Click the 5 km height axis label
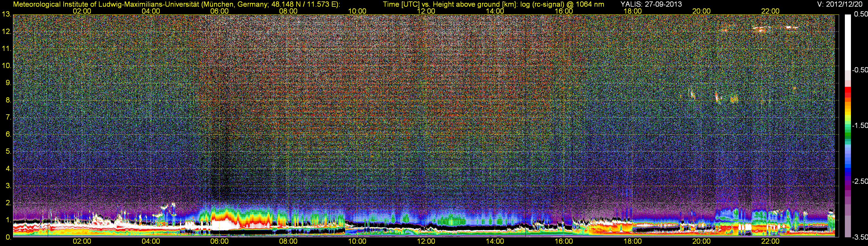 8,151
